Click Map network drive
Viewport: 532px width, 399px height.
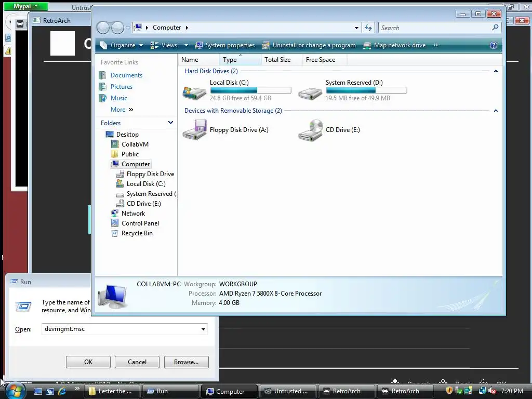coord(395,45)
